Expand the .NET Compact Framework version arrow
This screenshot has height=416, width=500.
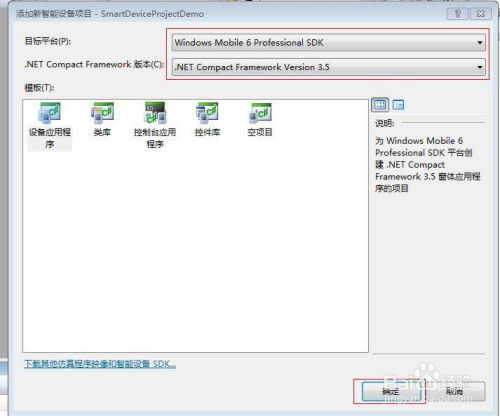tap(479, 67)
